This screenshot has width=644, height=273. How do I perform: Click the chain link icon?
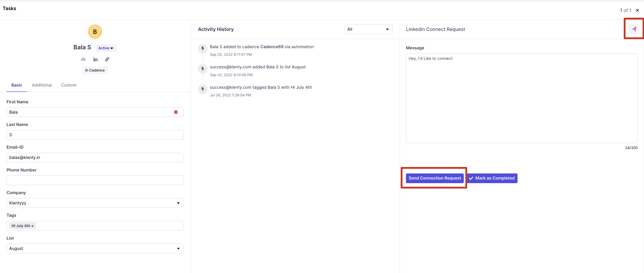click(107, 59)
